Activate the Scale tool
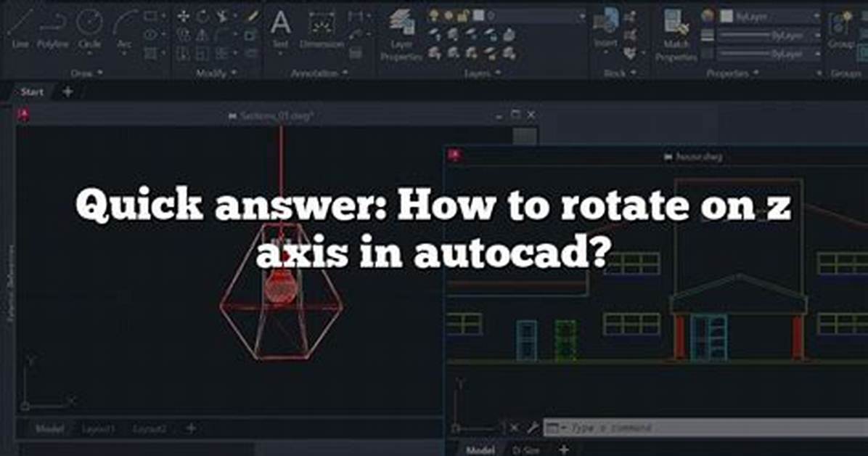 pos(202,54)
